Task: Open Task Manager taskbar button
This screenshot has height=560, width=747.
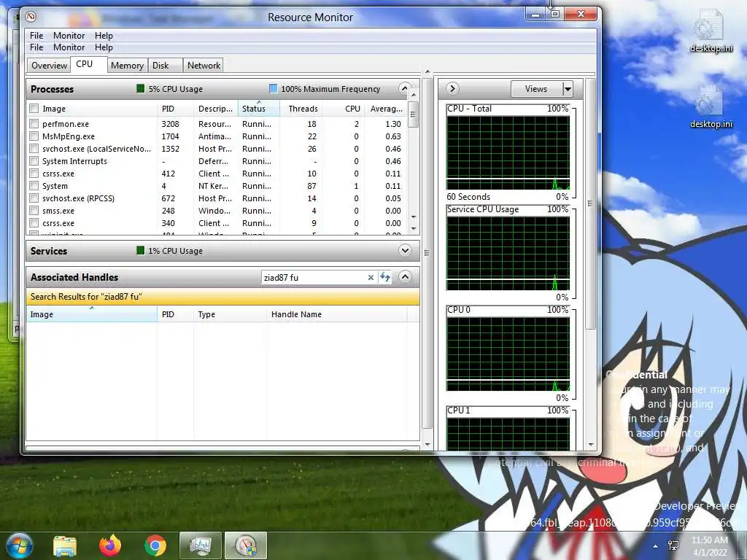Action: pyautogui.click(x=201, y=545)
